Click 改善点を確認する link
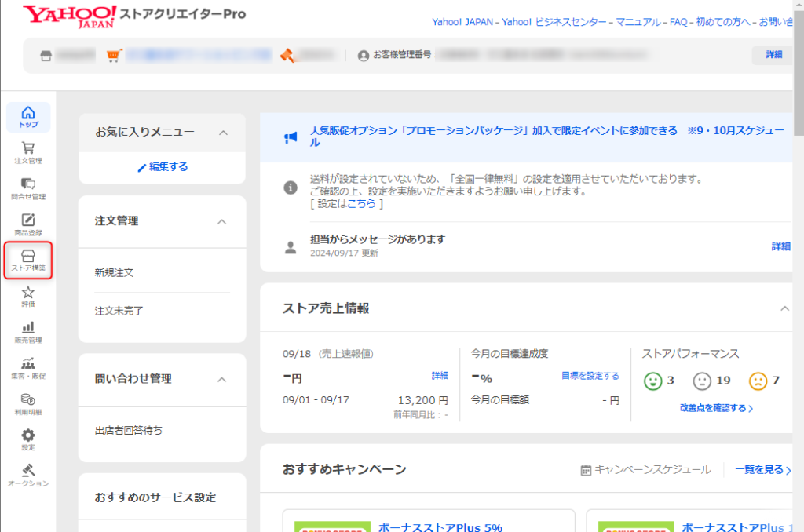804x532 pixels. [x=716, y=408]
